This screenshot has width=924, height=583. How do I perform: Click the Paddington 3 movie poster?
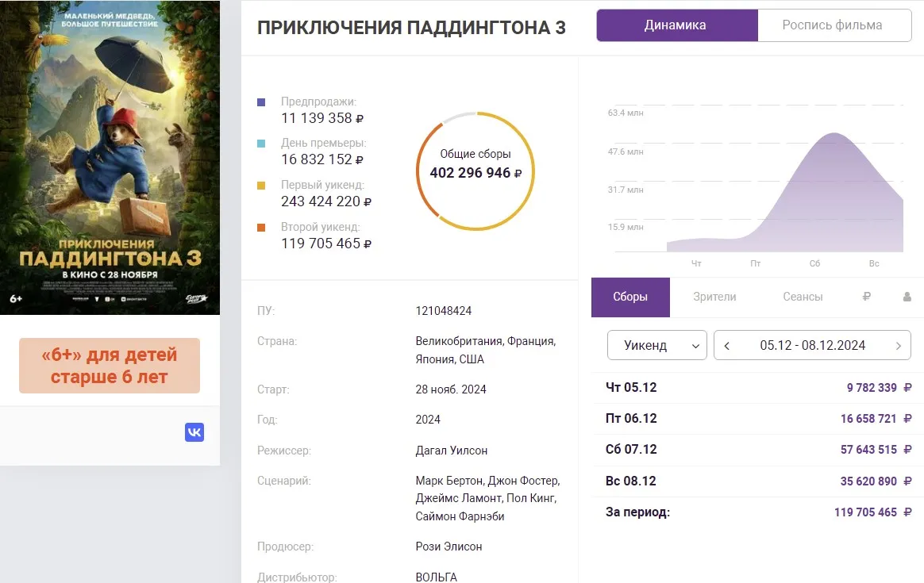tap(110, 157)
